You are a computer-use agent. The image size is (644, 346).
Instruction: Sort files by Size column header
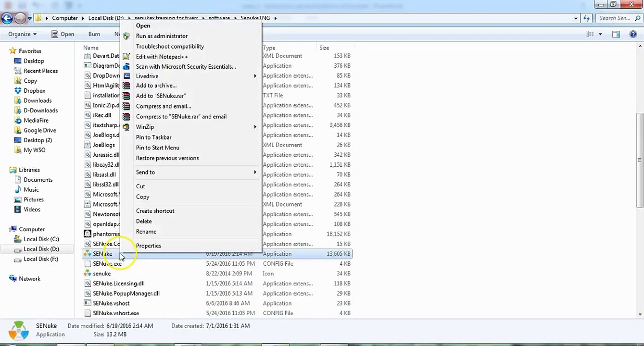335,48
